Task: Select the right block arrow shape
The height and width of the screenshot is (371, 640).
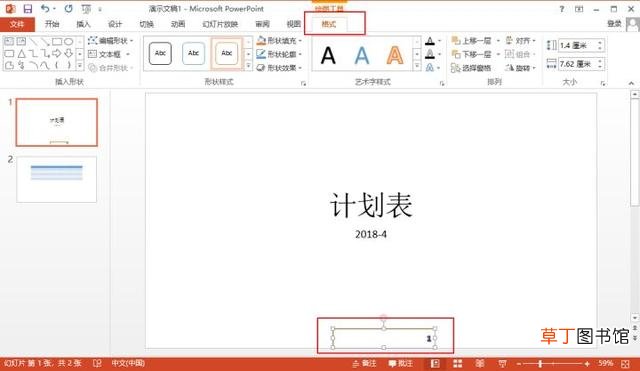Action: pos(56,53)
